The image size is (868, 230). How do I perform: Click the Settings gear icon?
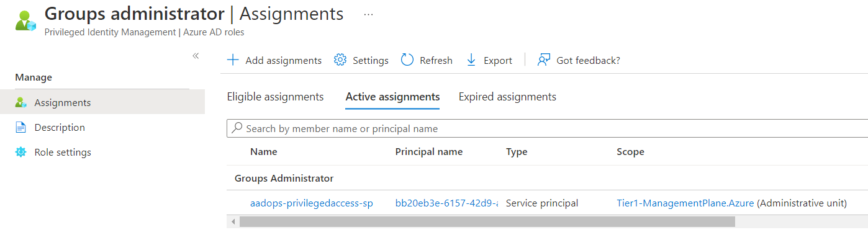(x=340, y=60)
